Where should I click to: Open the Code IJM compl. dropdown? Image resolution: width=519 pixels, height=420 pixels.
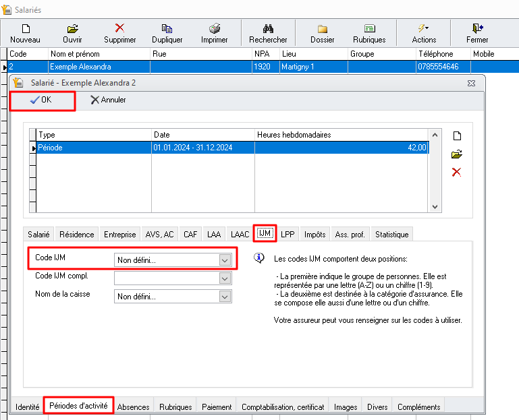[225, 278]
